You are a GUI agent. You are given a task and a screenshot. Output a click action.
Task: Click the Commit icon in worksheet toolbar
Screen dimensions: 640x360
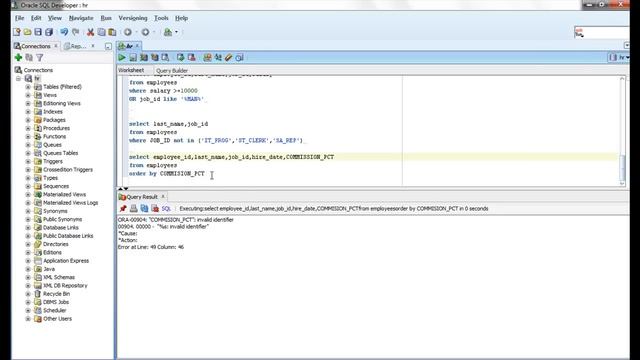[x=180, y=58]
